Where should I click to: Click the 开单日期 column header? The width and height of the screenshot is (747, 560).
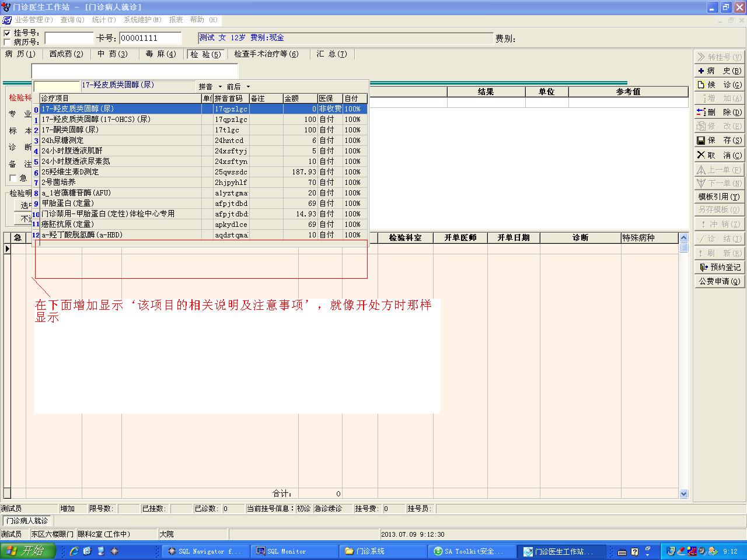click(x=514, y=238)
